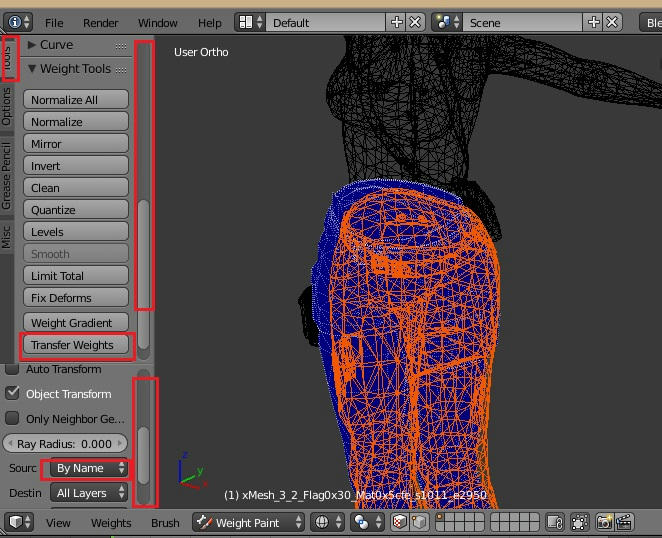Image resolution: width=662 pixels, height=538 pixels.
Task: Uncheck the Object Transform option
Action: point(13,394)
